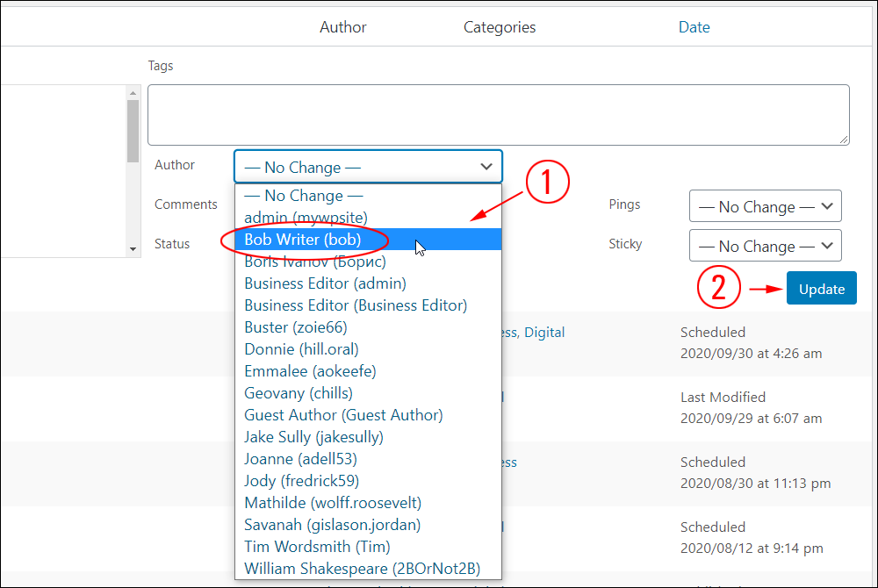Click the Comments label
878x588 pixels.
point(186,204)
